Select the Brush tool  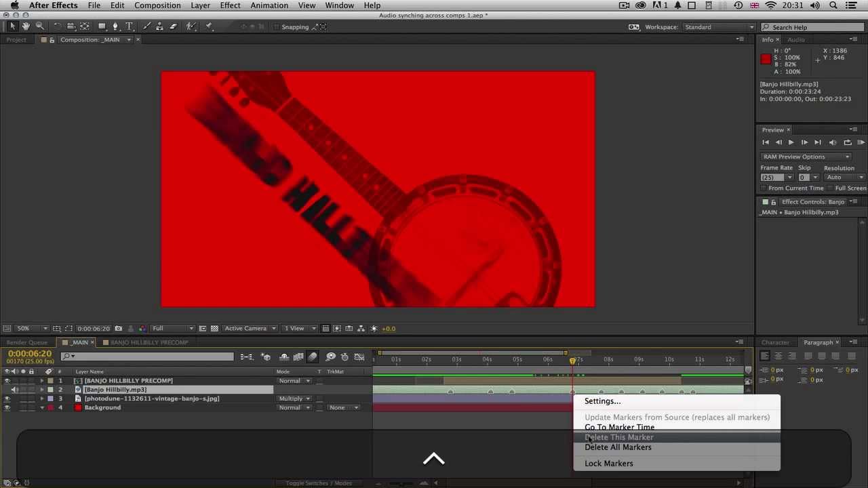146,26
